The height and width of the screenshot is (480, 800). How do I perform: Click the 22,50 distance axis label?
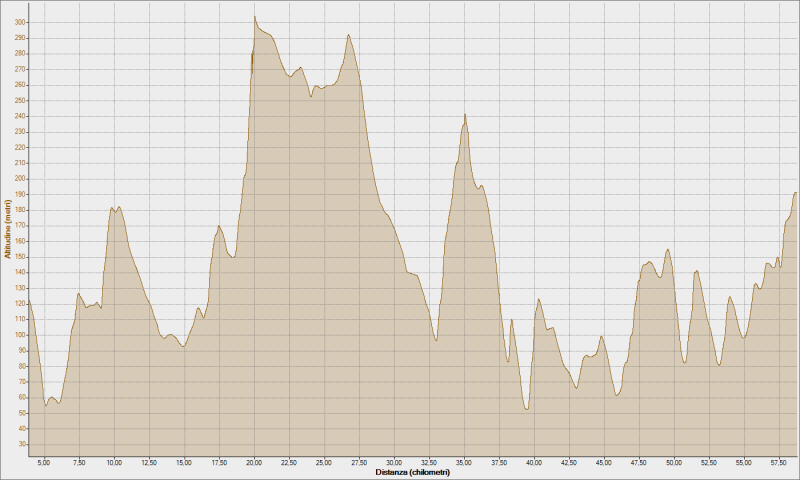[289, 463]
